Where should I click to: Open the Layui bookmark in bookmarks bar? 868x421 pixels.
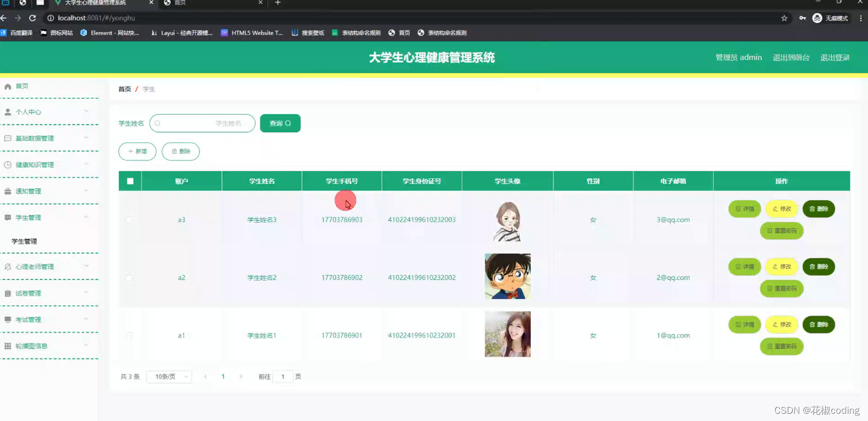(x=183, y=32)
